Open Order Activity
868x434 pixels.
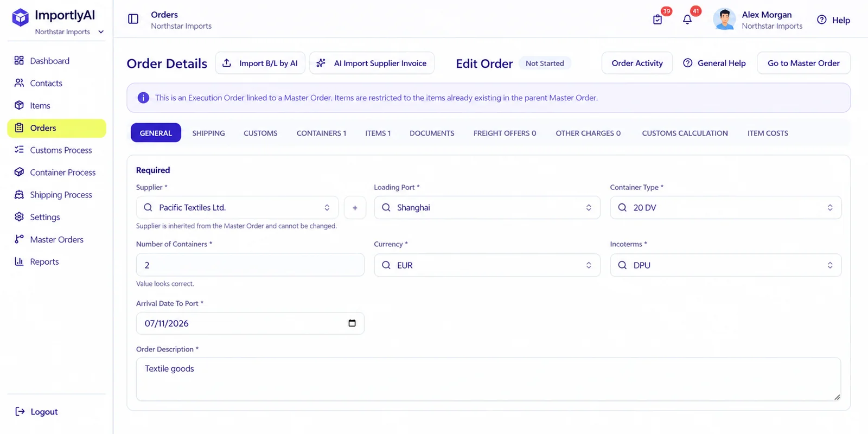637,63
